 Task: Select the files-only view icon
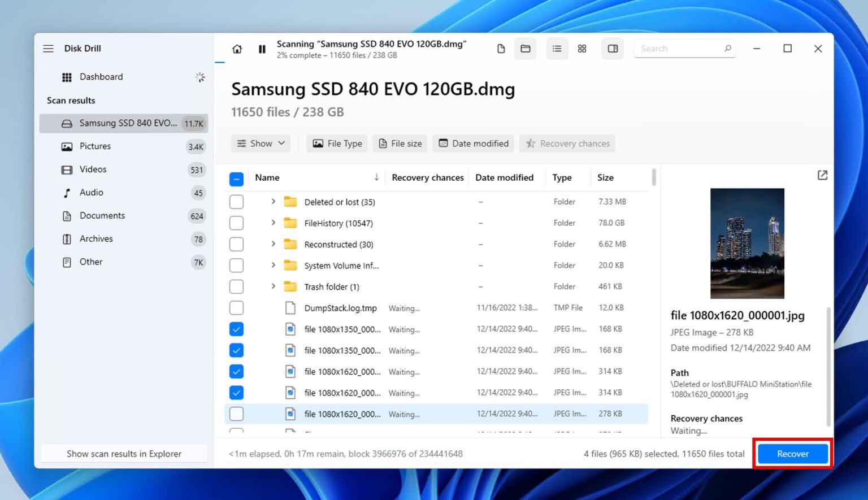[500, 49]
